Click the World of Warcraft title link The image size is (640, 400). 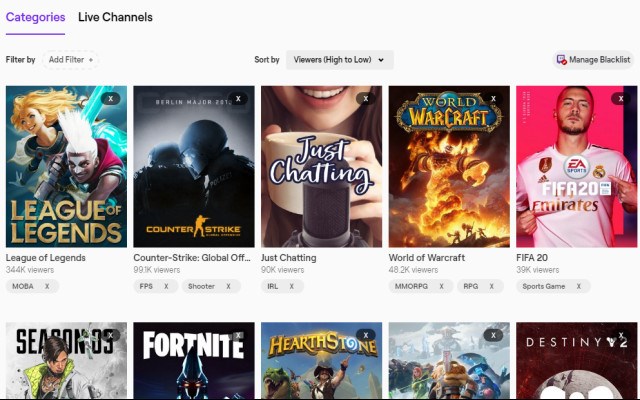point(427,258)
